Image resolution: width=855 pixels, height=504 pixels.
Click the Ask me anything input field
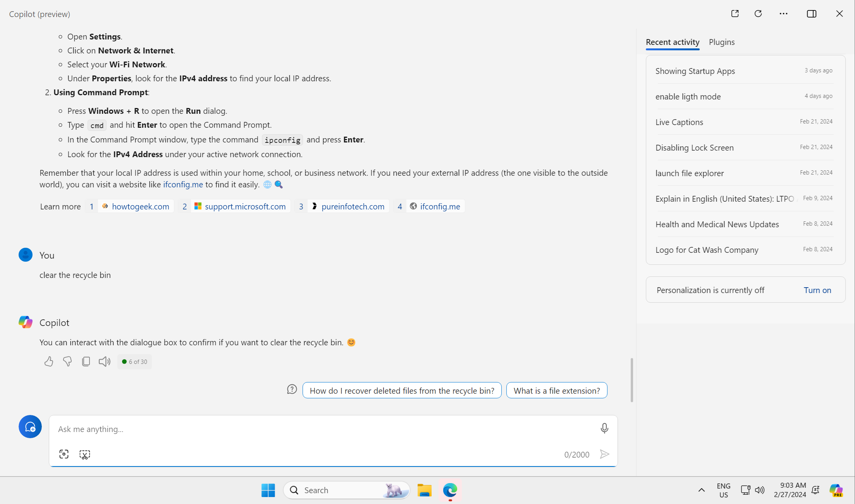(x=333, y=428)
